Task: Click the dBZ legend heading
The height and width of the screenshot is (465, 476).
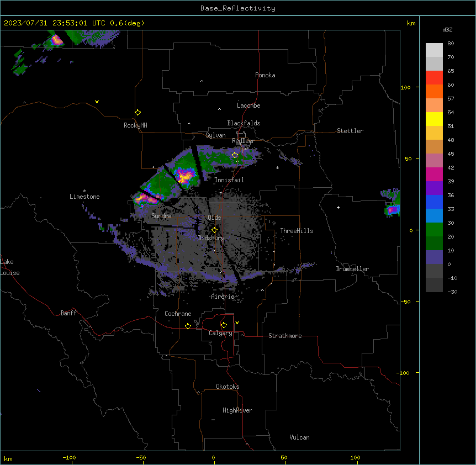Action: [x=447, y=29]
